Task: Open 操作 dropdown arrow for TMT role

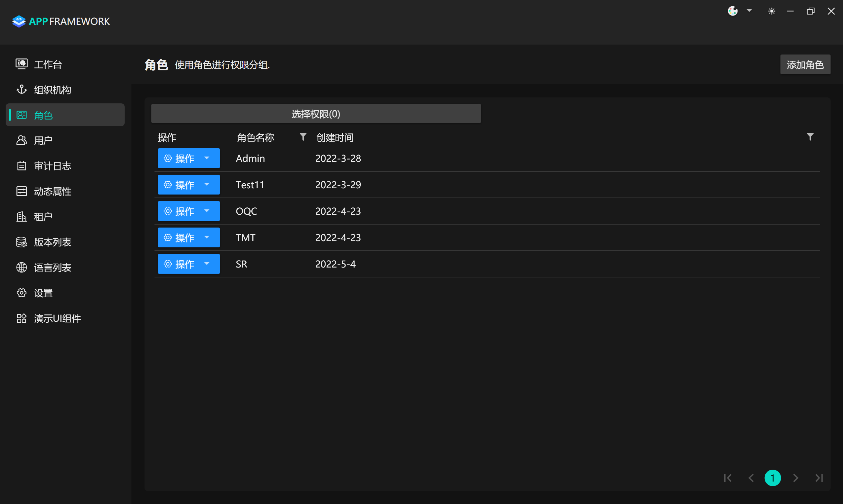Action: (207, 237)
